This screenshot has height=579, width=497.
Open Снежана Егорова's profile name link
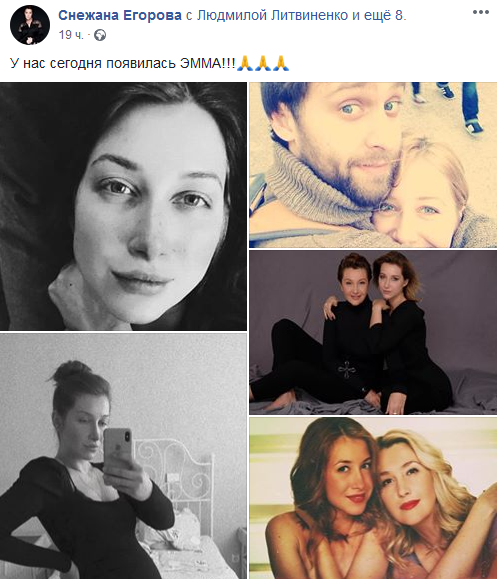(120, 16)
